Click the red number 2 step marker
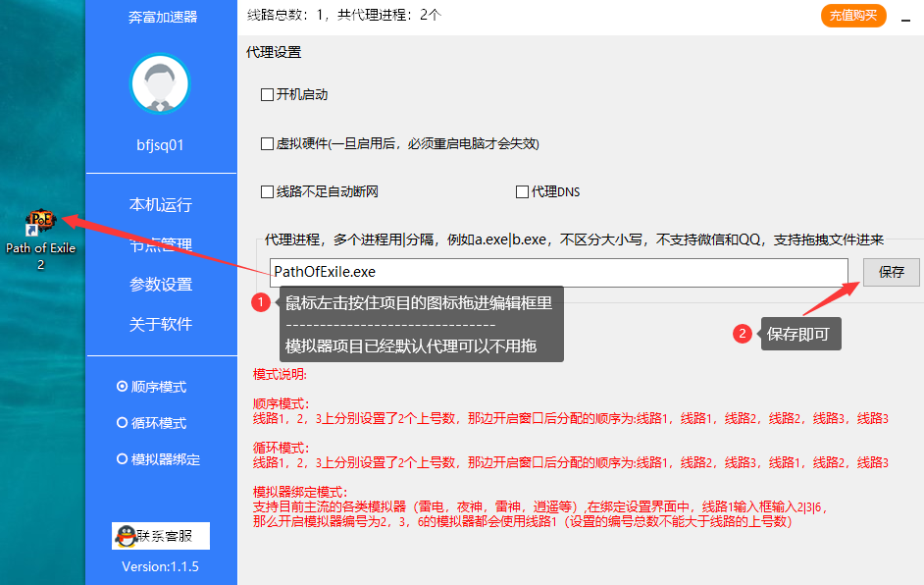The height and width of the screenshot is (585, 924). [743, 334]
